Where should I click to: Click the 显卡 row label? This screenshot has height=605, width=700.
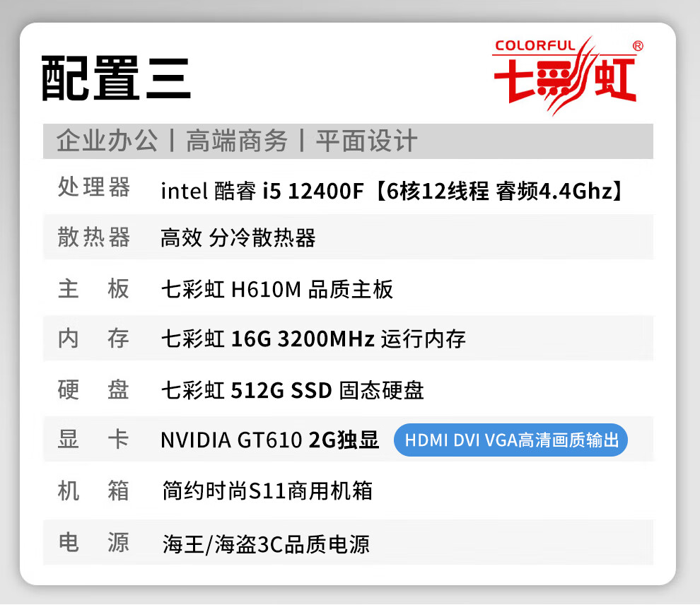click(94, 439)
